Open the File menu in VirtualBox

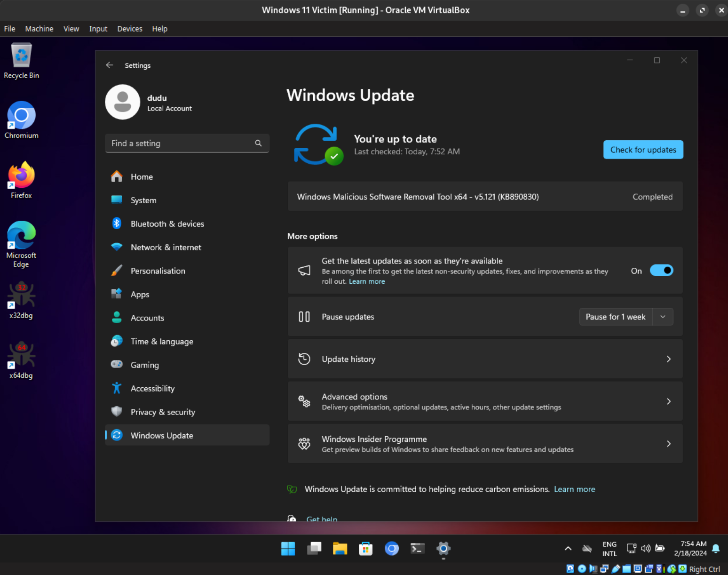click(9, 29)
